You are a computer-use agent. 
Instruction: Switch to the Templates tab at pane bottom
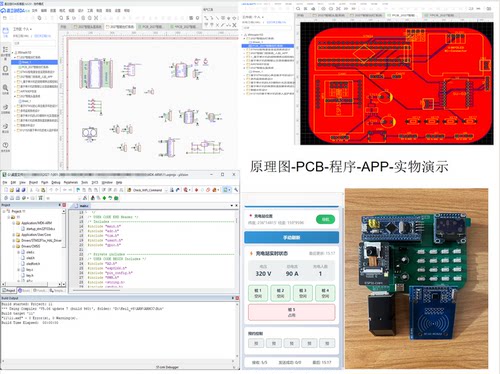(57, 291)
